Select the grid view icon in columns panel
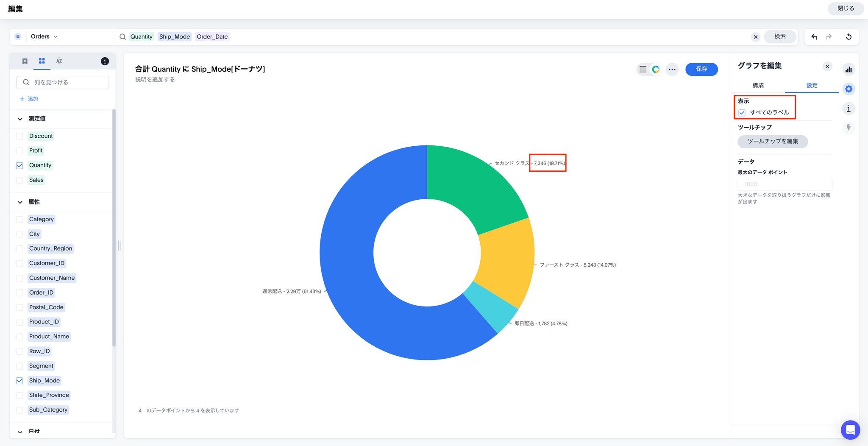Viewport: 868px width, 446px height. [x=42, y=61]
